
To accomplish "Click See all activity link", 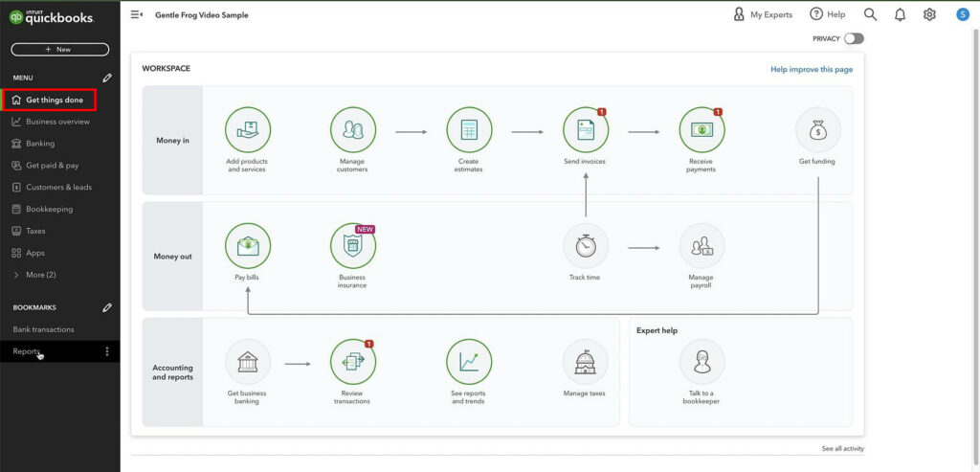I will [843, 449].
